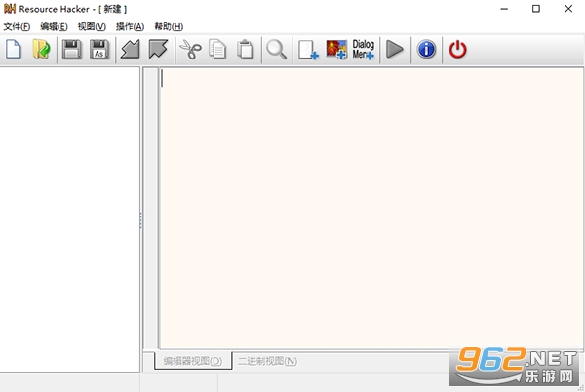Open the 文件(F) menu
Image resolution: width=585 pixels, height=392 pixels.
(x=17, y=26)
